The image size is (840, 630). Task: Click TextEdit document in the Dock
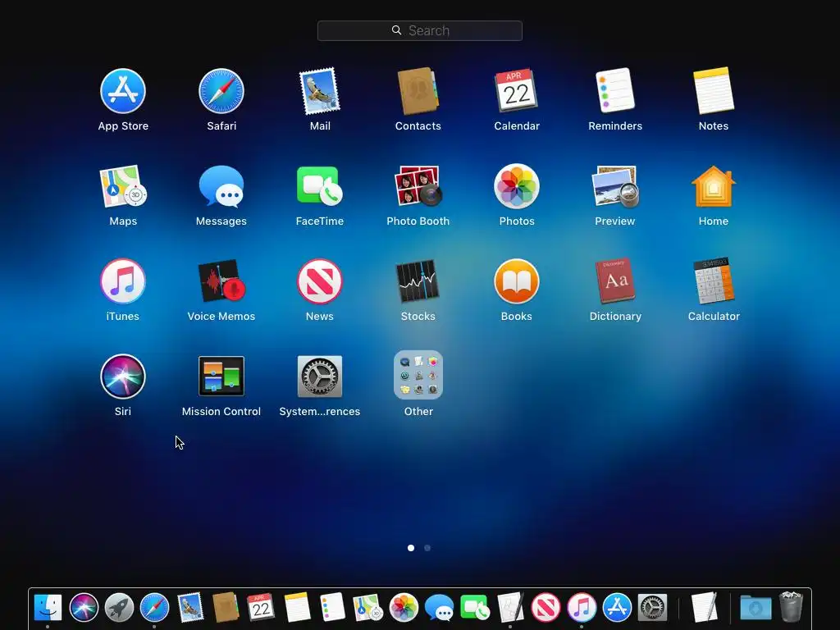[704, 608]
